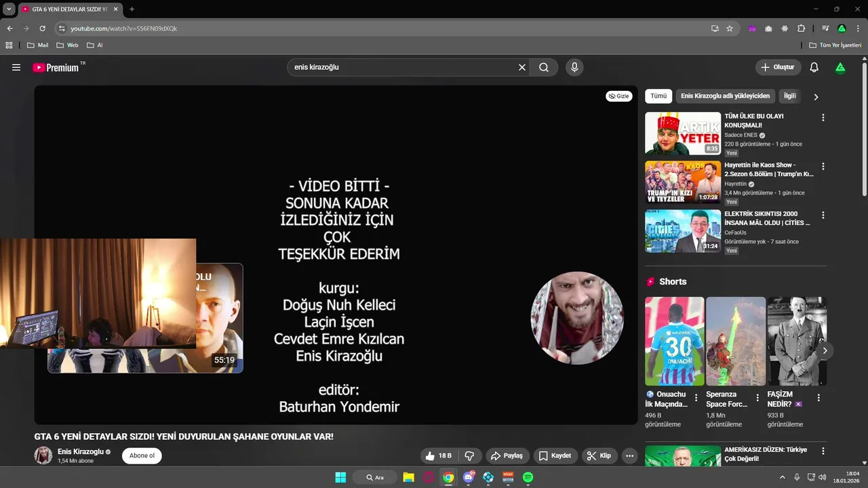Open Chrome extensions puzzle menu
Image resolution: width=868 pixels, height=488 pixels.
(x=801, y=28)
